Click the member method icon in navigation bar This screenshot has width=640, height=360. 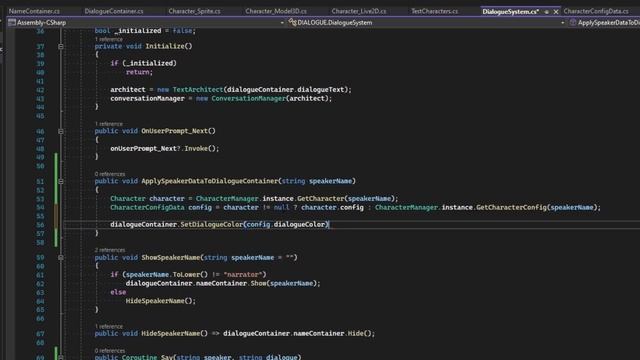pyautogui.click(x=573, y=22)
